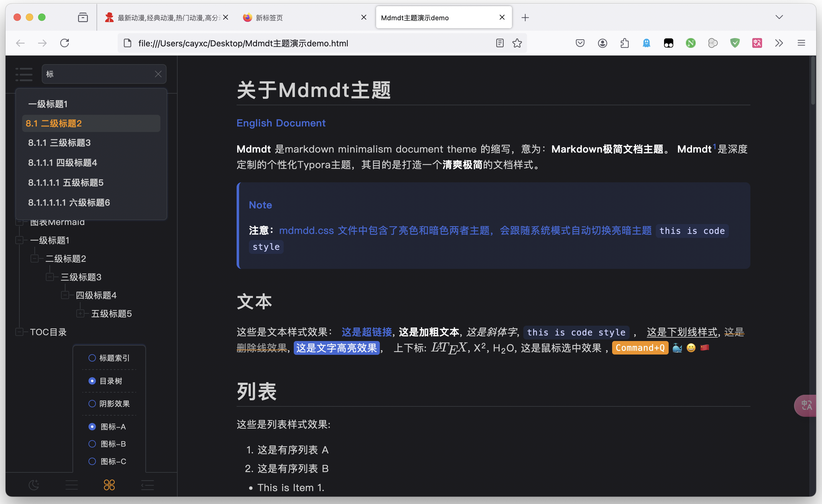Image resolution: width=822 pixels, height=504 pixels.
Task: Click the sidebar list toggle icon beside the search box
Action: click(24, 74)
